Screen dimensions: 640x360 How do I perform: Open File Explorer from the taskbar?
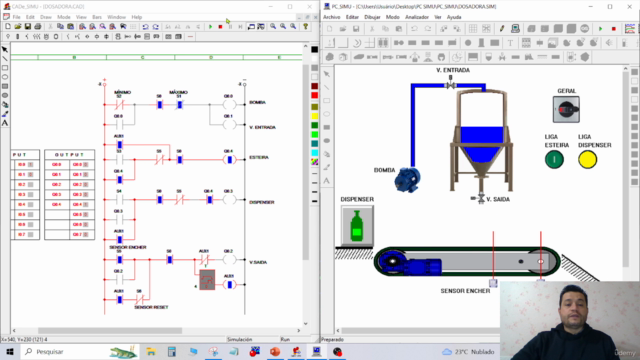pos(151,351)
